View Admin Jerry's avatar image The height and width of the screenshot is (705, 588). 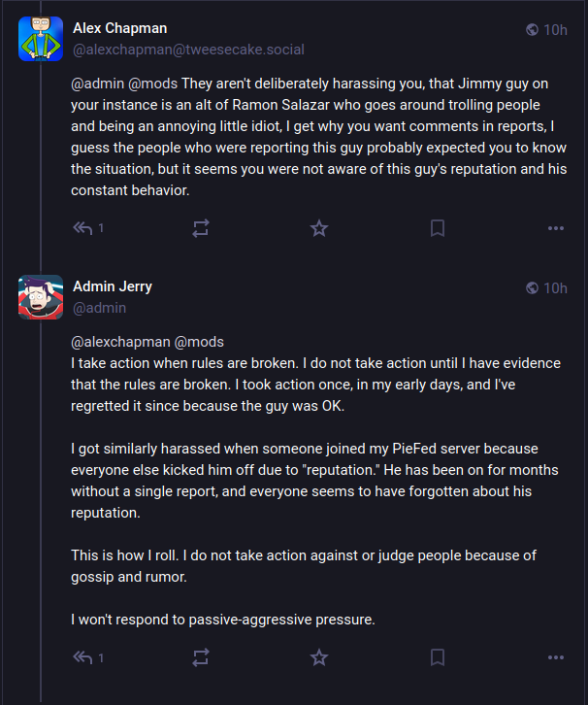coord(41,297)
